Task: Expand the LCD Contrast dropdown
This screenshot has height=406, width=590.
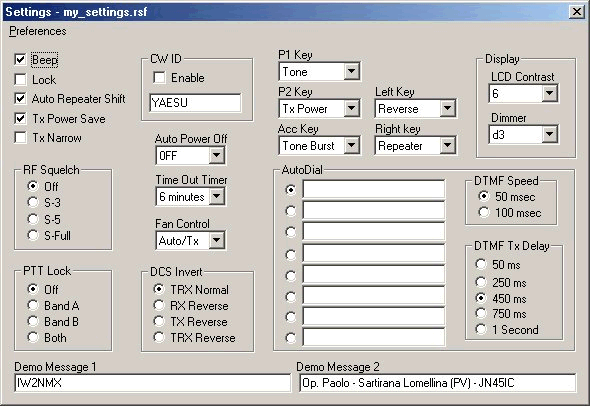Action: point(549,93)
